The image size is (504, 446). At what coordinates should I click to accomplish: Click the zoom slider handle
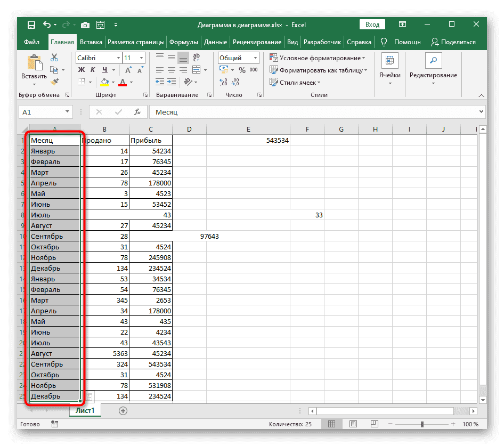tap(422, 424)
